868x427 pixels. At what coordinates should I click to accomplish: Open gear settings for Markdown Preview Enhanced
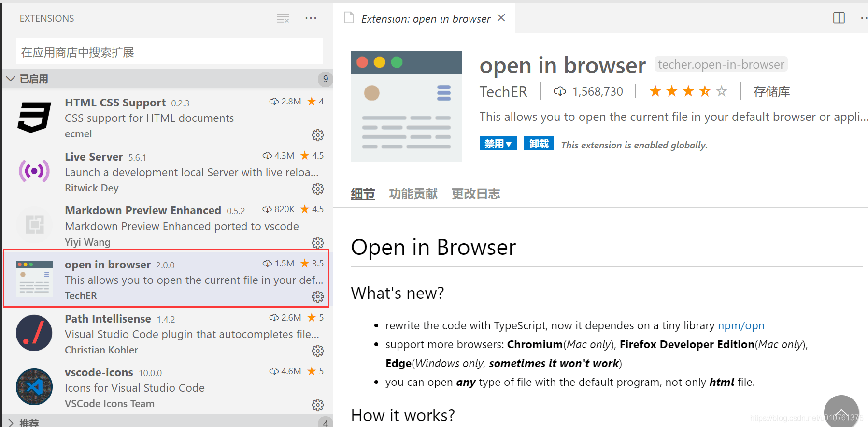(x=317, y=243)
